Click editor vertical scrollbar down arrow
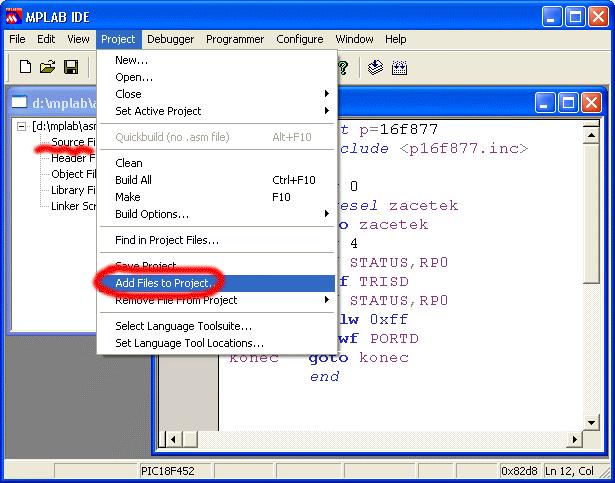This screenshot has height=483, width=615. [x=591, y=423]
